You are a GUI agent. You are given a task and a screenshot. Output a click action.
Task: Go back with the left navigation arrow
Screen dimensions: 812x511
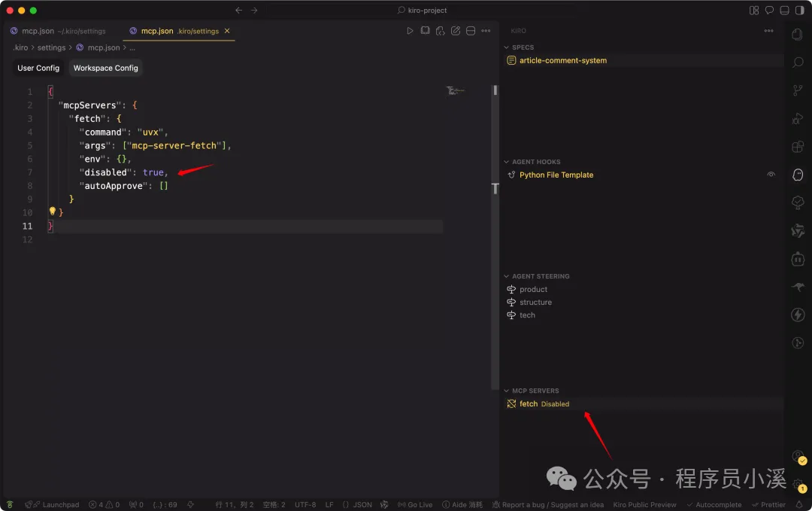tap(239, 11)
